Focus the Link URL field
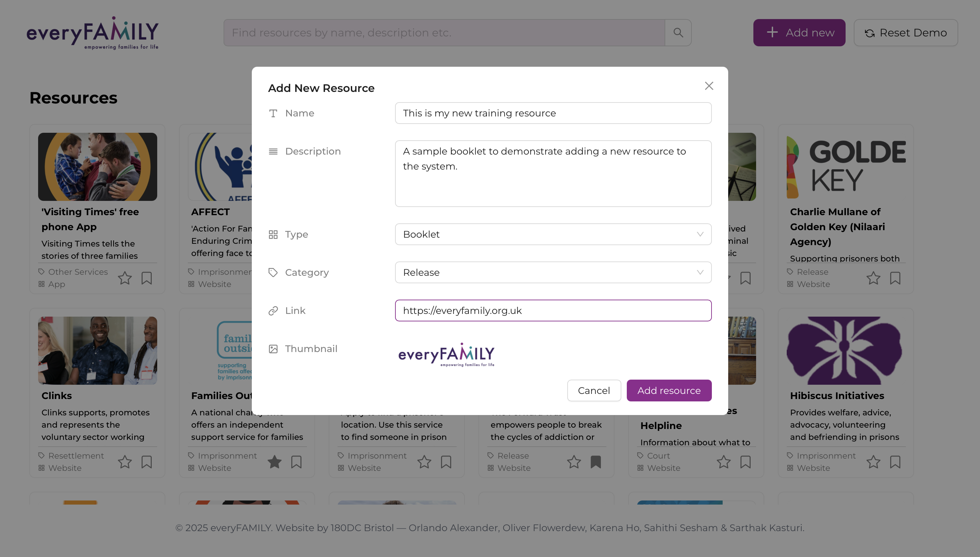This screenshot has height=557, width=980. click(553, 310)
